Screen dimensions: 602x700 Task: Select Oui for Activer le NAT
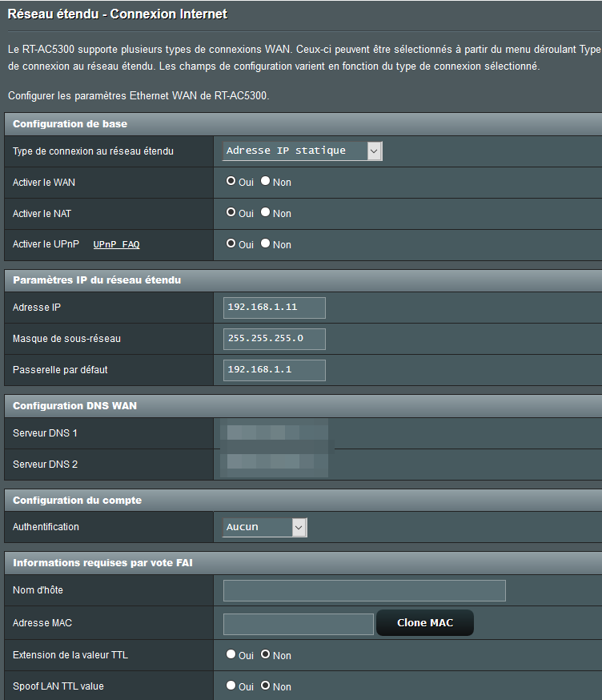click(231, 212)
